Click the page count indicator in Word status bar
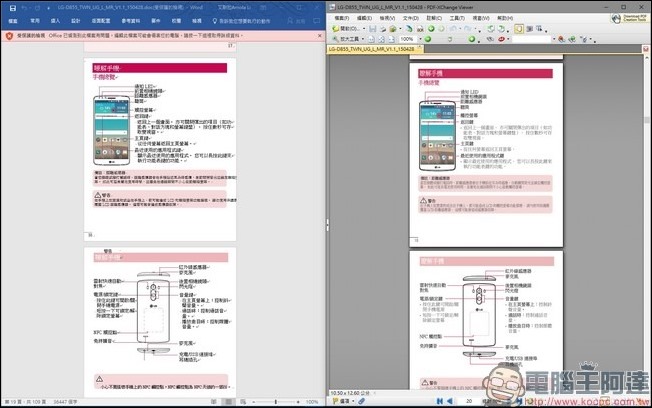This screenshot has height=408, width=652. pos(25,402)
